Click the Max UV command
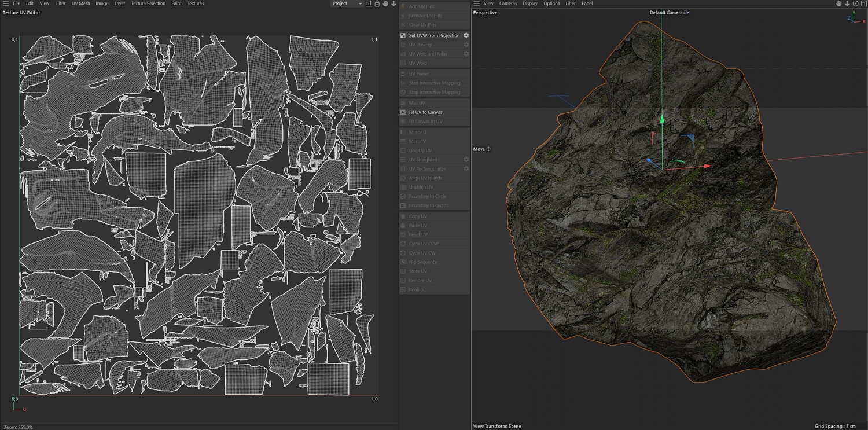 click(435, 103)
